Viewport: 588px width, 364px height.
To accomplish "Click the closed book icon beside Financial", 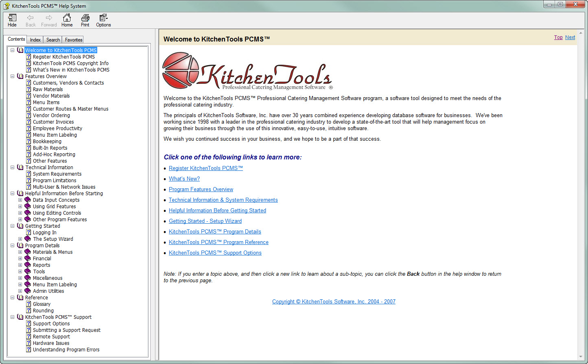I will click(28, 258).
